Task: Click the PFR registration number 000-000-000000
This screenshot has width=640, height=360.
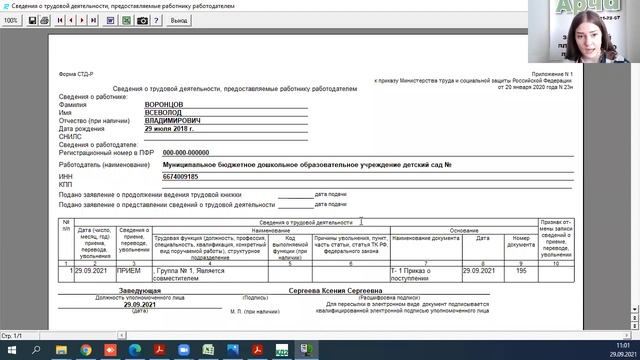Action: point(186,153)
